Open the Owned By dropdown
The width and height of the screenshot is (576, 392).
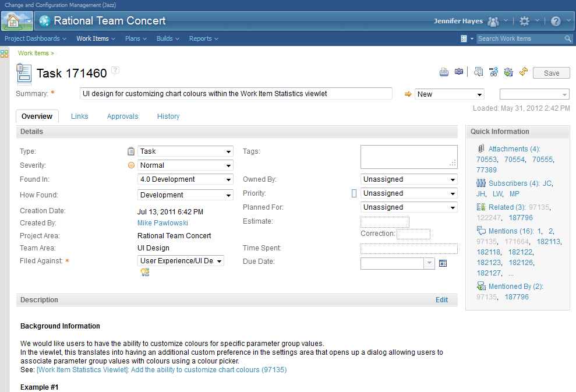(x=409, y=179)
